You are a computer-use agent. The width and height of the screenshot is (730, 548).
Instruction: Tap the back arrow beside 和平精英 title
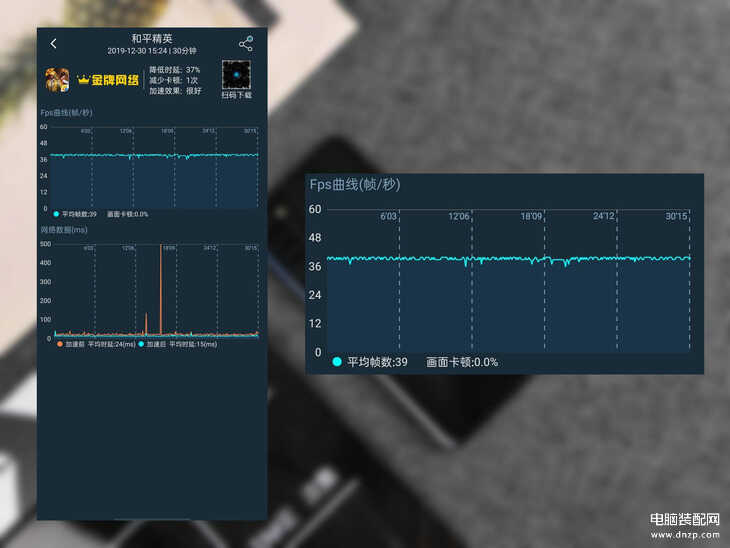click(54, 44)
